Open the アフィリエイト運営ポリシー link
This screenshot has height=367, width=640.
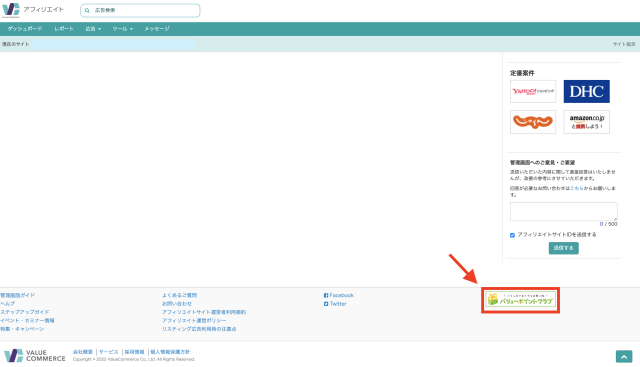tap(194, 320)
